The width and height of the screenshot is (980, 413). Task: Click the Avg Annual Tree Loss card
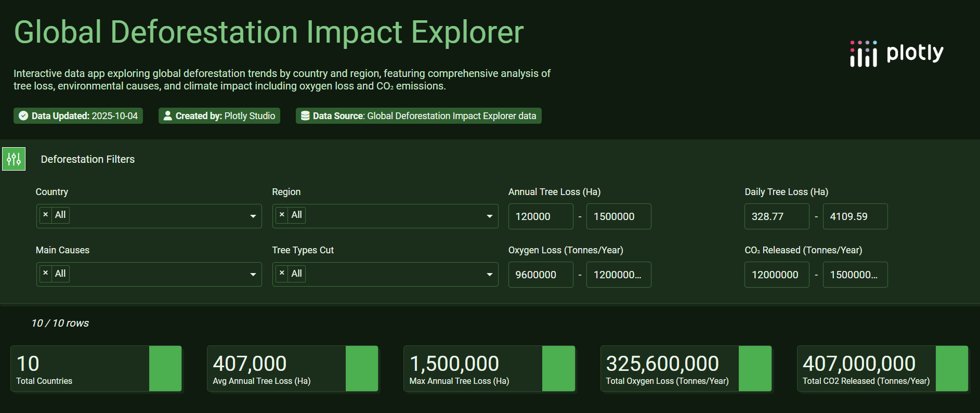point(293,369)
